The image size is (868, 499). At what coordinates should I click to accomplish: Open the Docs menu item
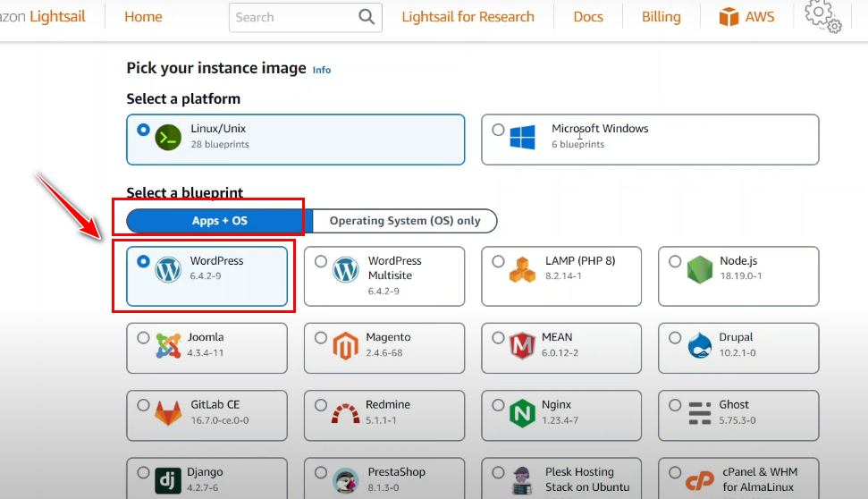pyautogui.click(x=588, y=17)
